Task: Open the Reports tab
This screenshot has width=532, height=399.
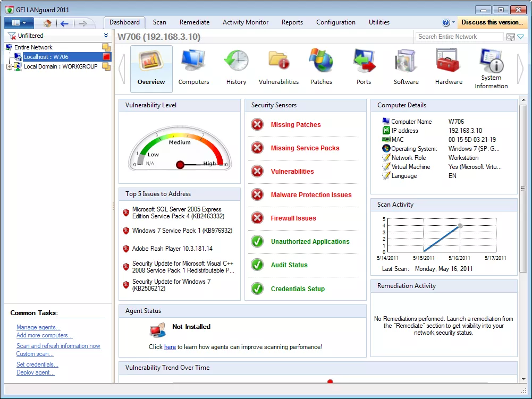Action: pos(292,22)
